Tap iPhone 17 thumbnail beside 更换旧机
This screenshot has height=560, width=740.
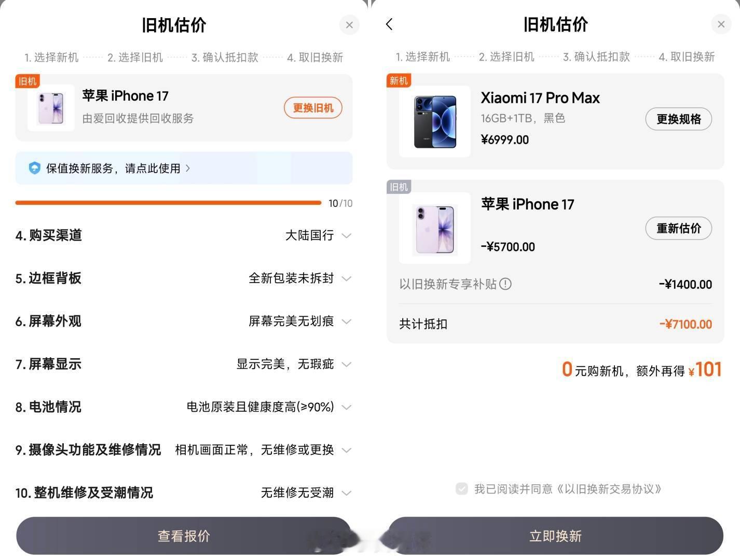coord(51,108)
